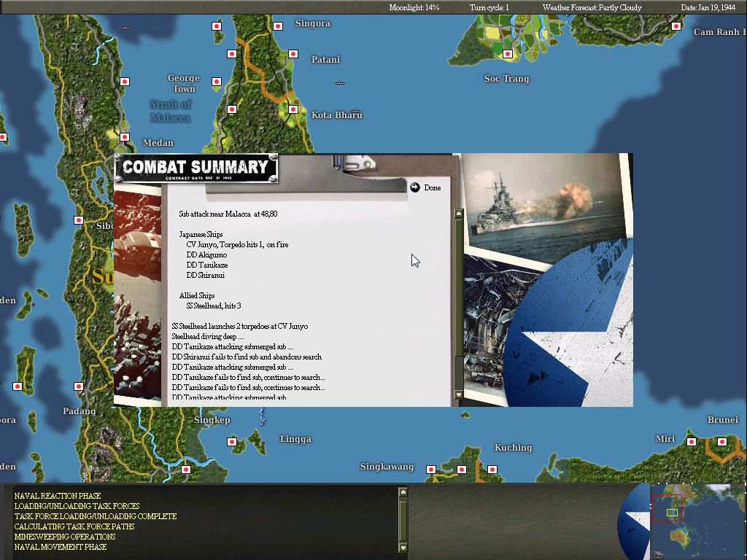The height and width of the screenshot is (560, 747).
Task: Click 'MINESWEEPING OPERATIONS' log entry
Action: pyautogui.click(x=65, y=537)
